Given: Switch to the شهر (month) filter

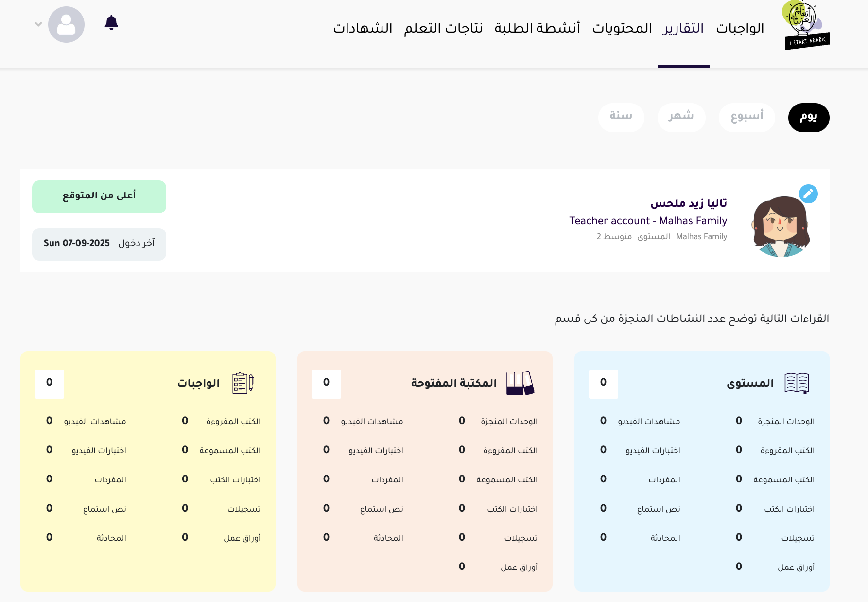Looking at the screenshot, I should (681, 117).
